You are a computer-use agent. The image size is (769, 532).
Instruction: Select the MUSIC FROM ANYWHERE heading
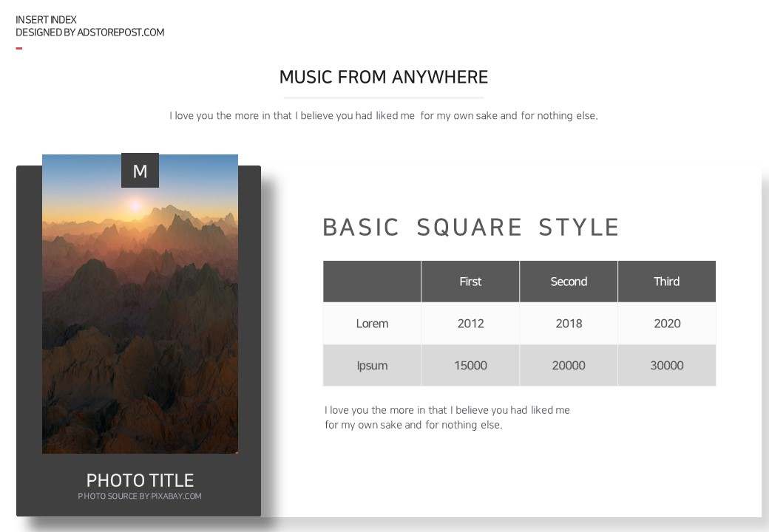coord(384,77)
